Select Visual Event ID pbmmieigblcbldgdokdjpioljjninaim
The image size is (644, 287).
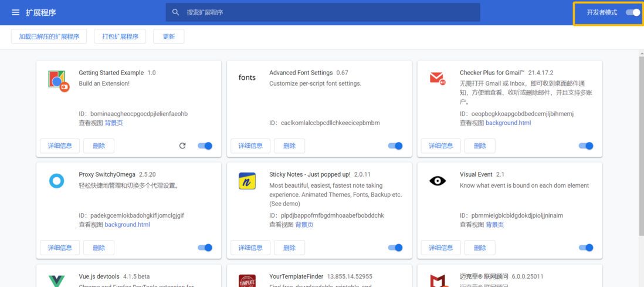[x=517, y=216]
